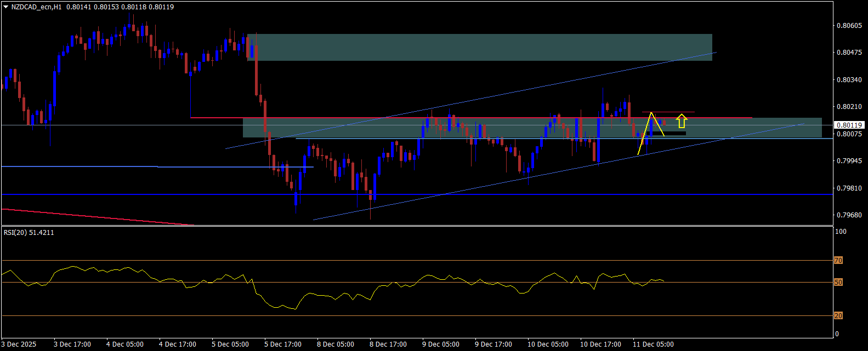Click the RSI 50 level marker
The height and width of the screenshot is (351, 868).
tap(838, 283)
